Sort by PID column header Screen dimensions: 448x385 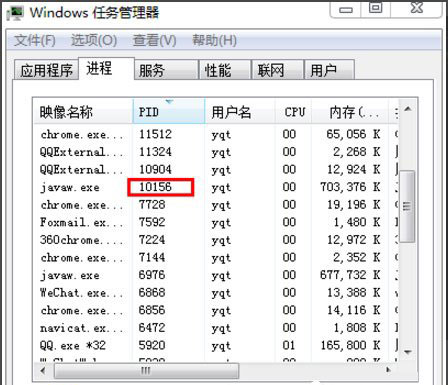coord(169,112)
